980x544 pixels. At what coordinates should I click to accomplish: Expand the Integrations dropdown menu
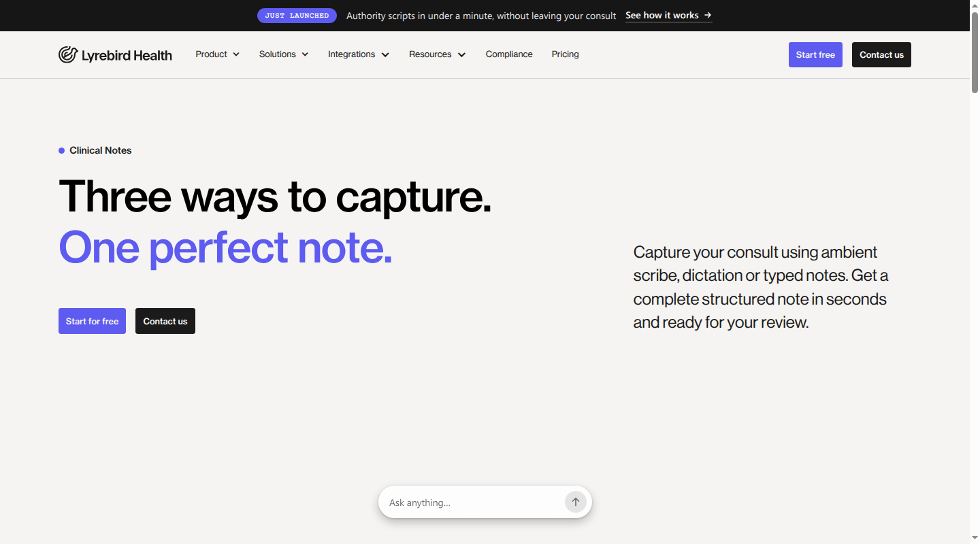pyautogui.click(x=359, y=54)
